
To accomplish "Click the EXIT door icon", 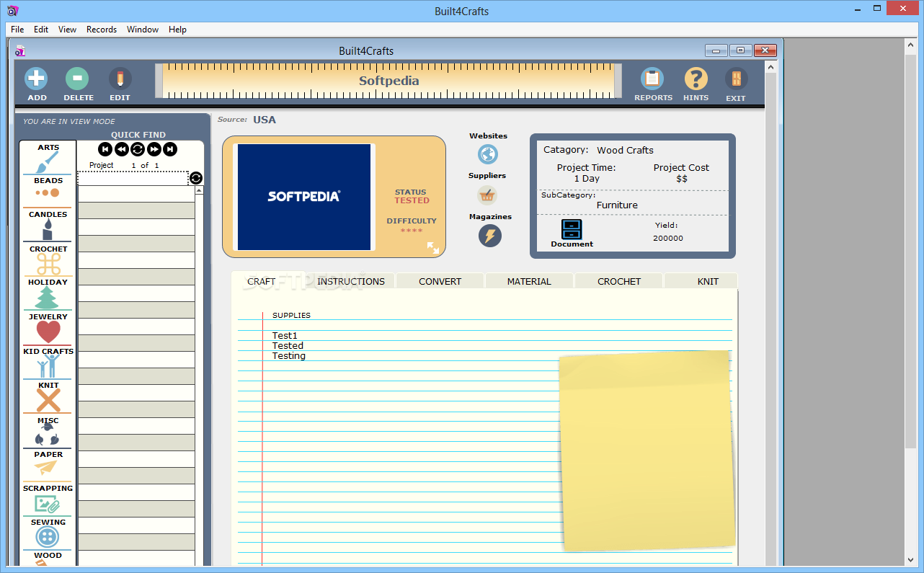I will (736, 79).
